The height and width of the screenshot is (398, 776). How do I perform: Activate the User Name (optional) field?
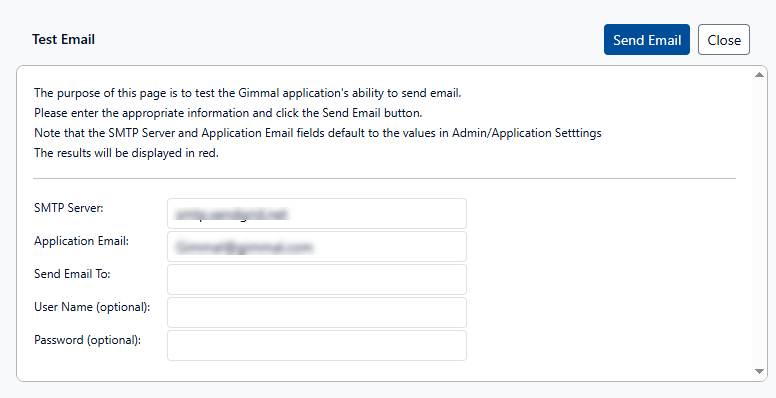317,312
